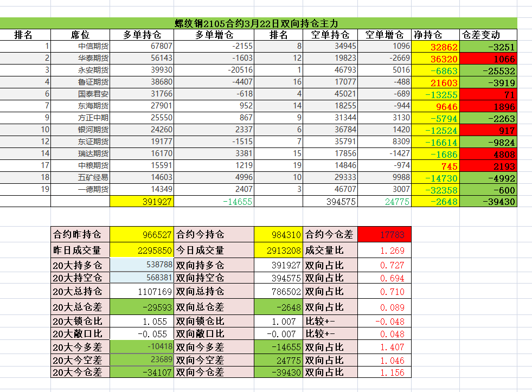Select the 多单持仓 header cell

pos(141,35)
